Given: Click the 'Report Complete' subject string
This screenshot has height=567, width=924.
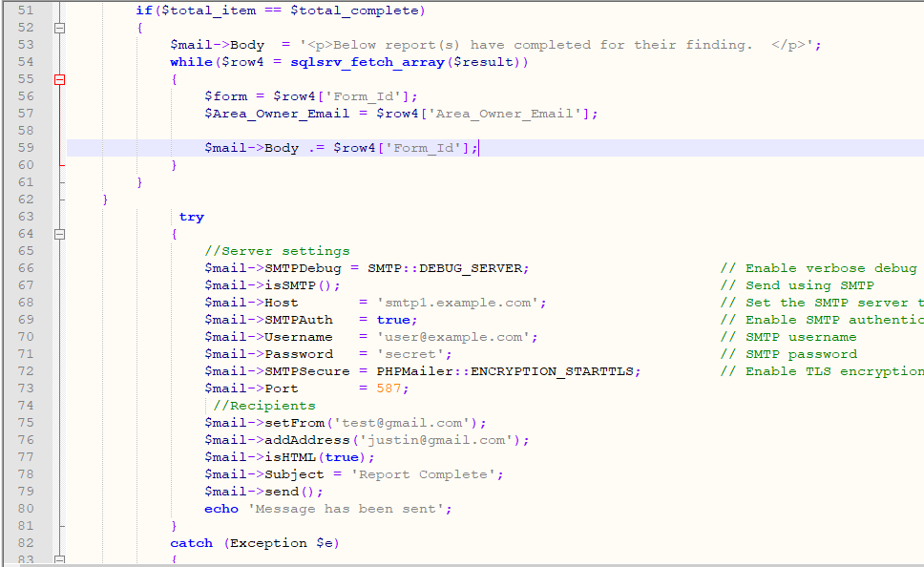Looking at the screenshot, I should (x=423, y=474).
